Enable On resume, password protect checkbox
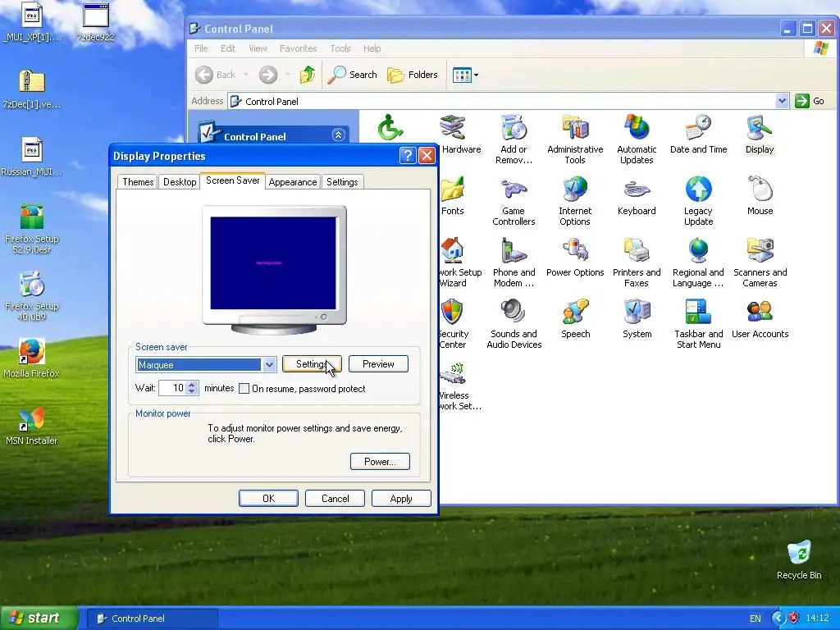The width and height of the screenshot is (840, 630). click(244, 388)
